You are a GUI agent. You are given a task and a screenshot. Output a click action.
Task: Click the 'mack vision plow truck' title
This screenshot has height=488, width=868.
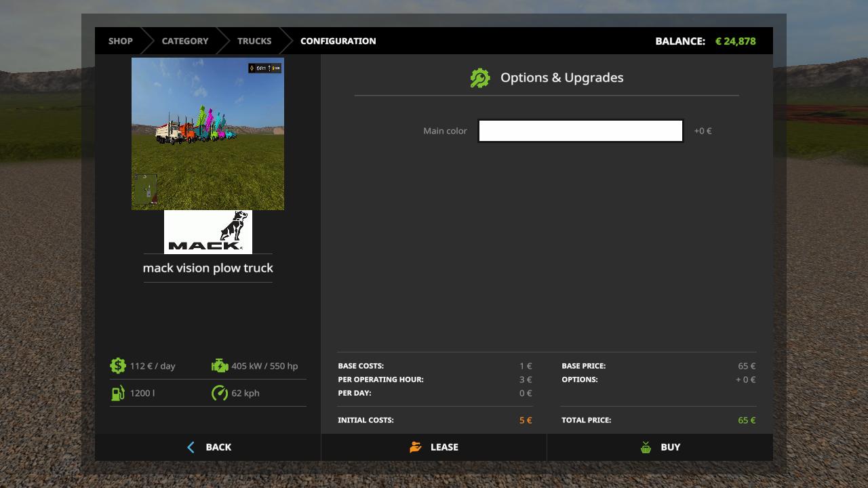(208, 268)
